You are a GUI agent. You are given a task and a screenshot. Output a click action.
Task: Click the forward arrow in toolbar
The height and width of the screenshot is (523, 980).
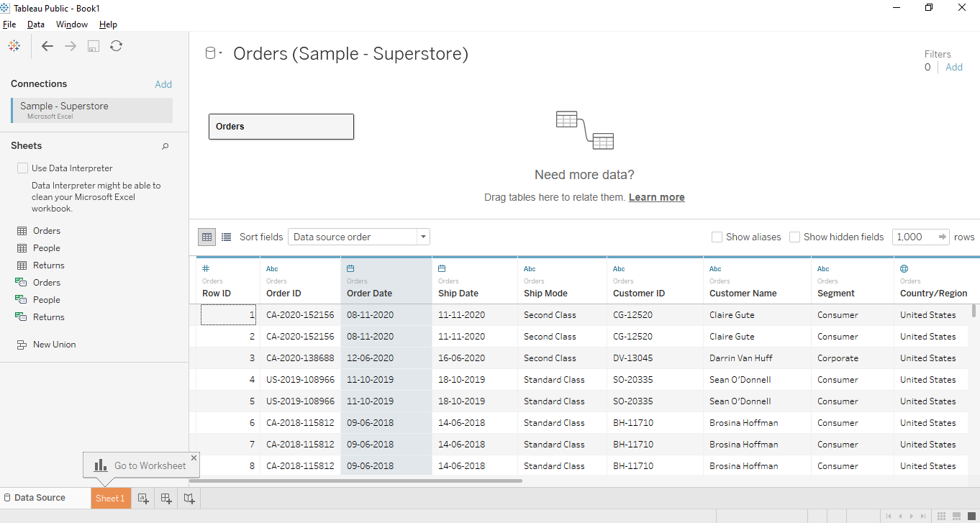71,46
